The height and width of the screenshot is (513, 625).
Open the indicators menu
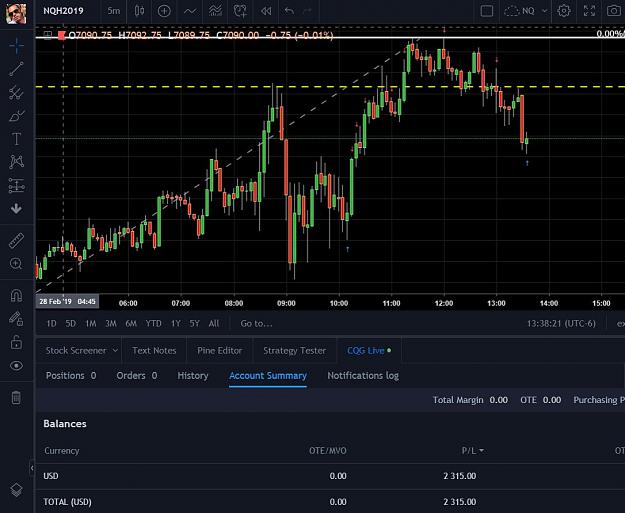pyautogui.click(x=190, y=11)
